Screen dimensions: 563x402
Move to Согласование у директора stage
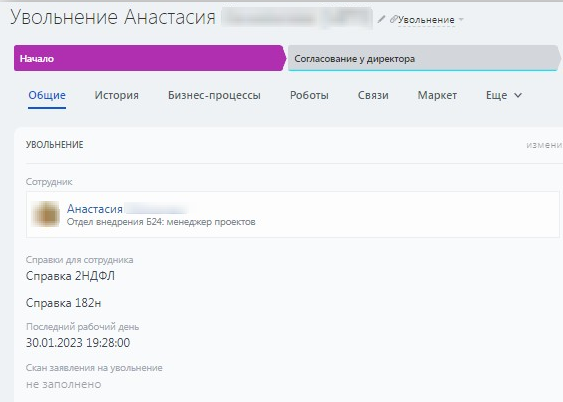coord(424,58)
